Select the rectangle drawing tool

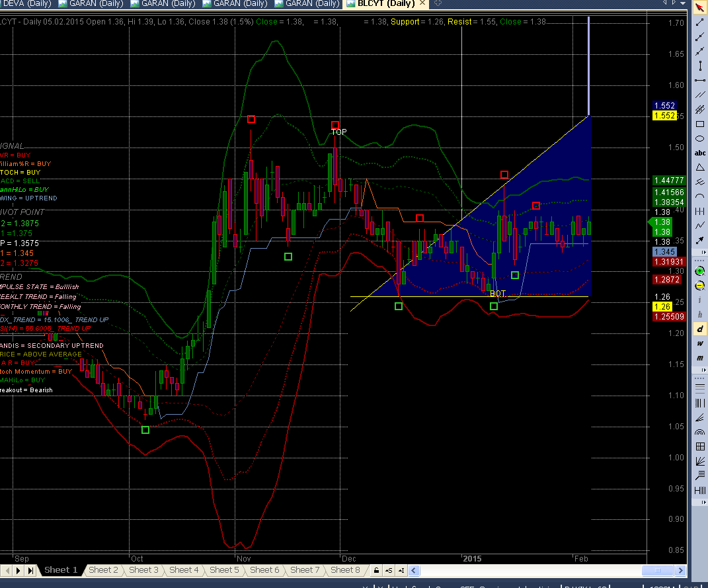[699, 124]
